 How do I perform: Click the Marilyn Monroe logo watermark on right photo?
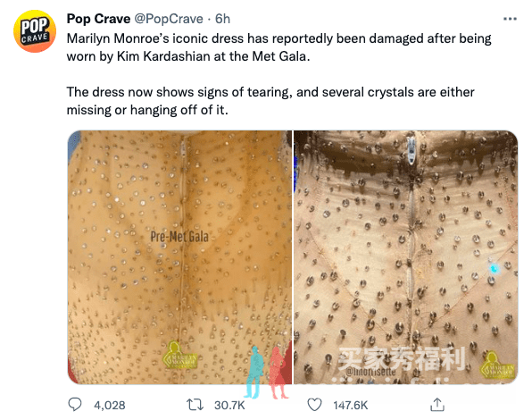pos(498,366)
